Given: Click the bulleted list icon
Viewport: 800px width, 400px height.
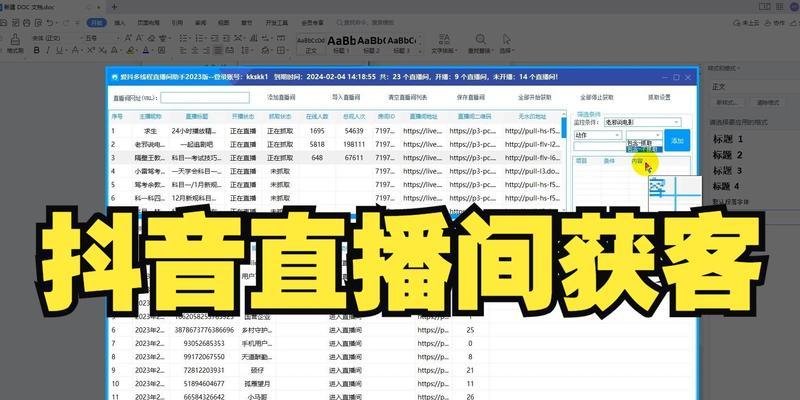Looking at the screenshot, I should pyautogui.click(x=181, y=38).
